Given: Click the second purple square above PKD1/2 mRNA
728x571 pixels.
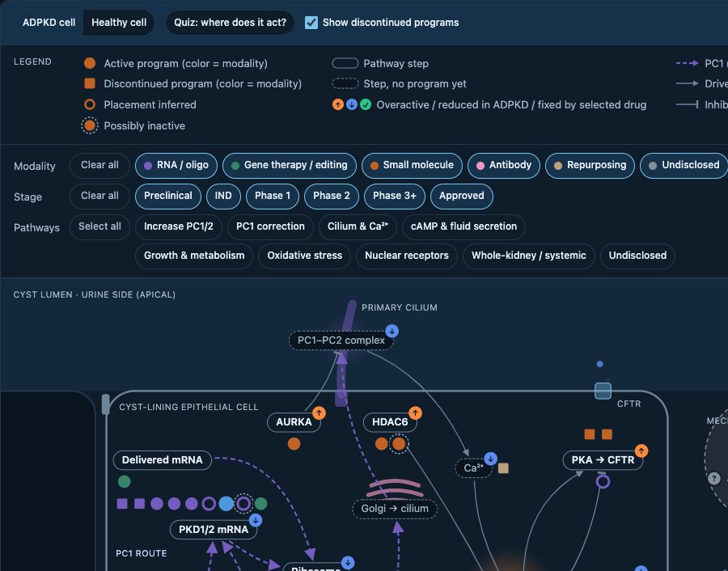Looking at the screenshot, I should 139,504.
